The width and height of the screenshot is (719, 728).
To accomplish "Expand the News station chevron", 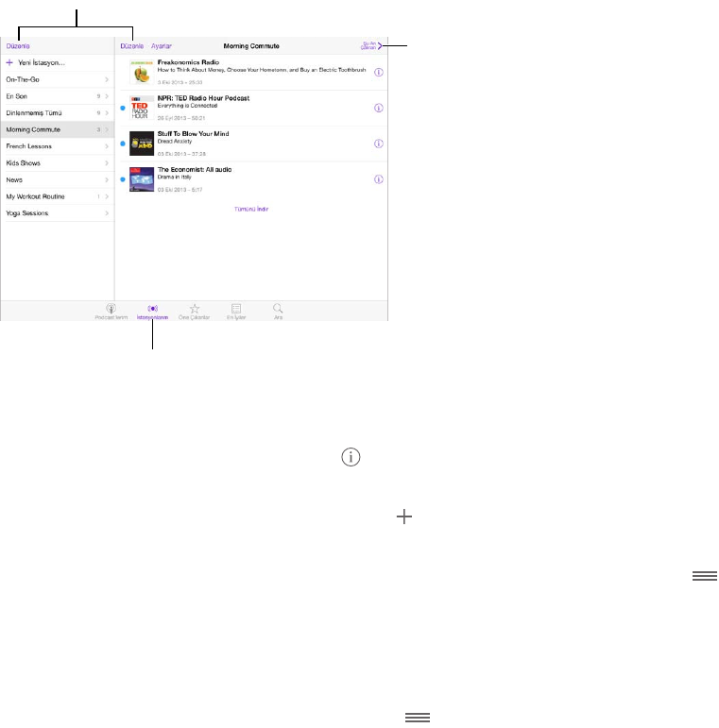I will pyautogui.click(x=107, y=179).
